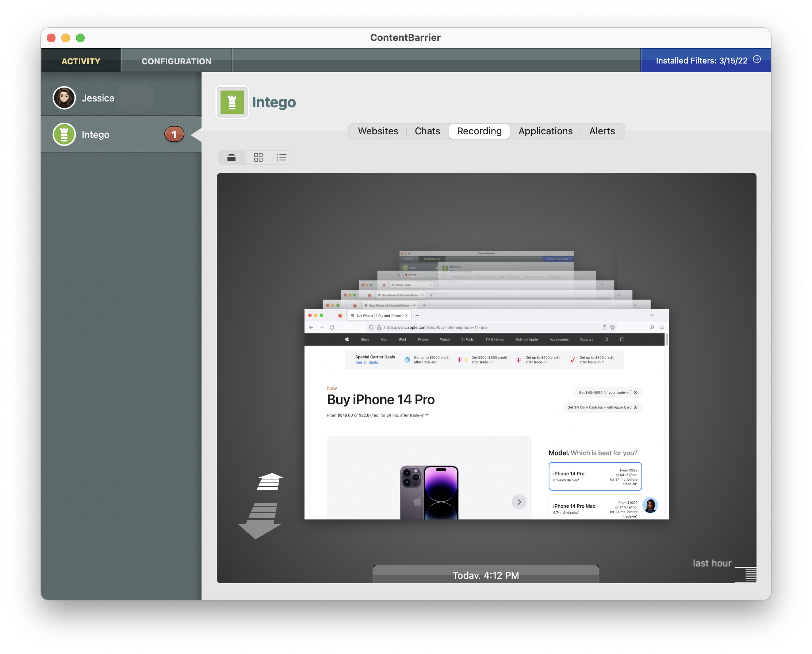Click Jessica's avatar icon
This screenshot has width=812, height=654.
64,98
